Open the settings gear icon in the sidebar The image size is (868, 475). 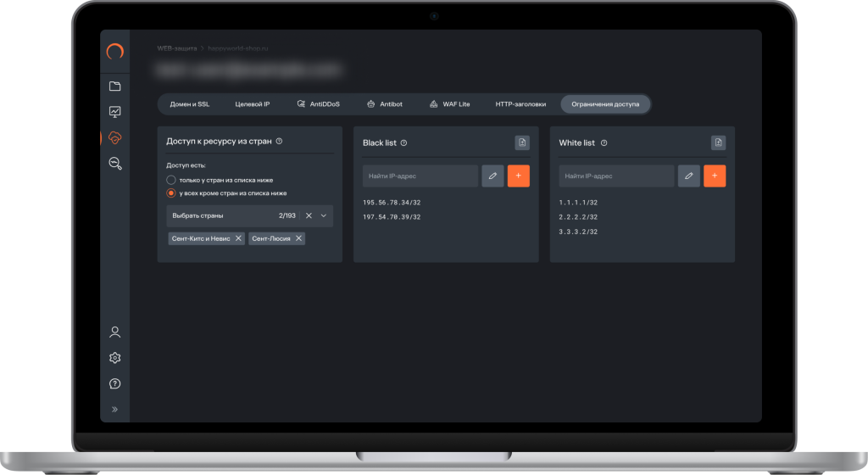[x=114, y=358]
